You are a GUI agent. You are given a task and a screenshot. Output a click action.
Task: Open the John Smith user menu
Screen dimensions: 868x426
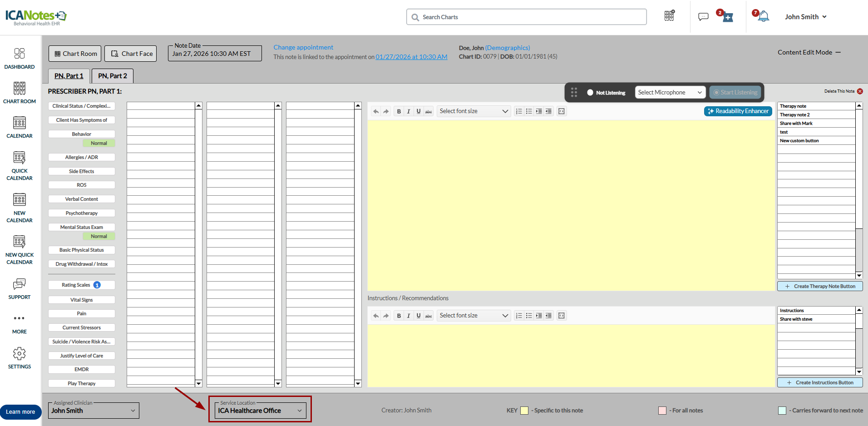click(805, 17)
